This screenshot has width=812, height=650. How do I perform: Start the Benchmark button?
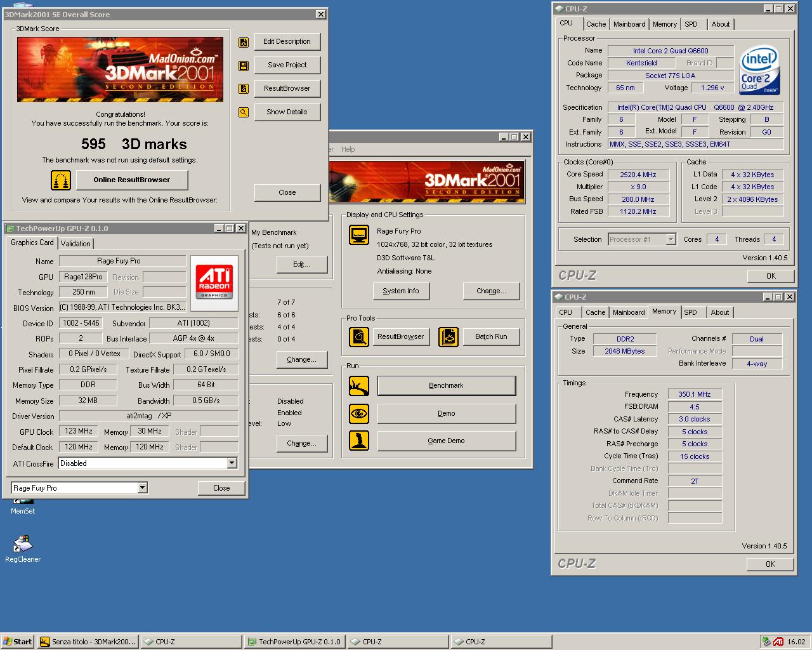coord(447,386)
